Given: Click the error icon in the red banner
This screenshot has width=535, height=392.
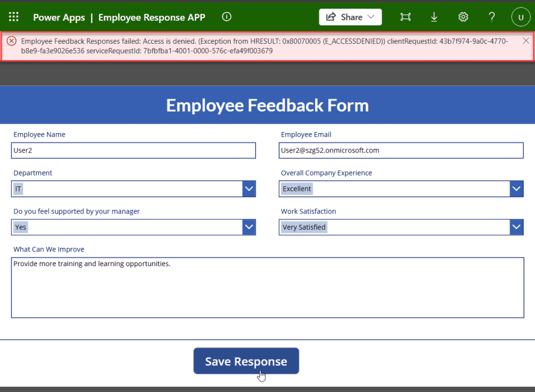Looking at the screenshot, I should [x=11, y=40].
